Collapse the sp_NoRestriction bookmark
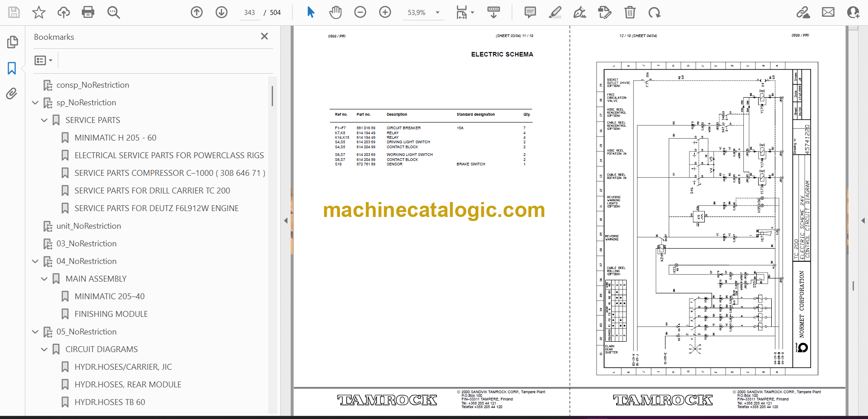868x419 pixels. click(35, 103)
